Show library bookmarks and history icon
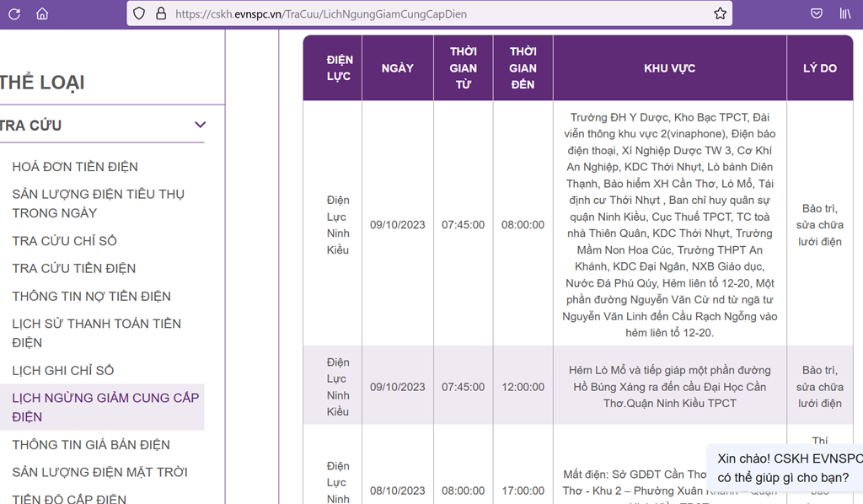The width and height of the screenshot is (863, 504). (x=845, y=13)
